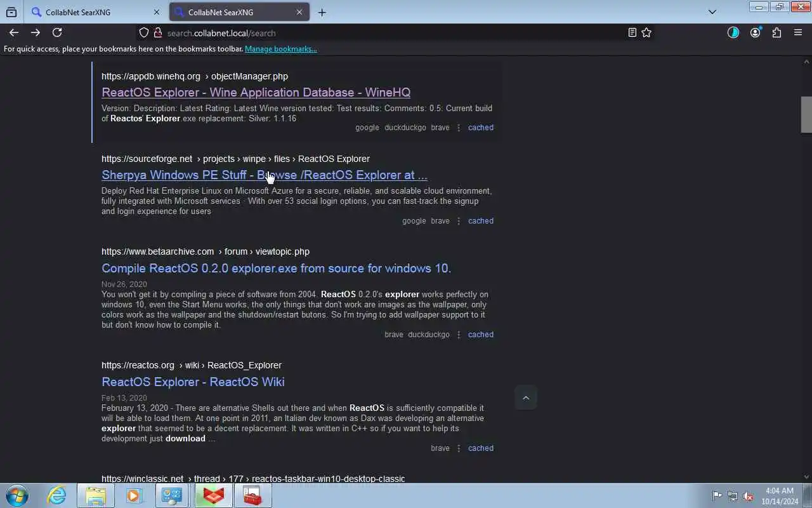Open Windows Media Player taskbar icon
The width and height of the screenshot is (812, 508).
click(x=134, y=495)
